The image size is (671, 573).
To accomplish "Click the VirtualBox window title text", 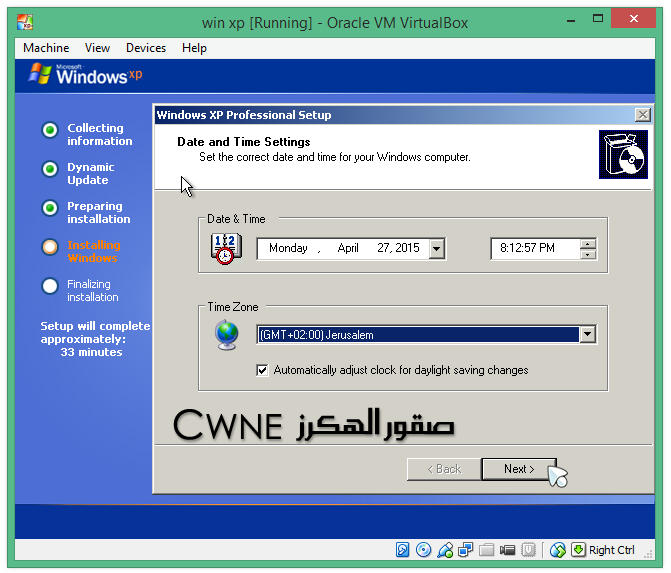I will [335, 22].
